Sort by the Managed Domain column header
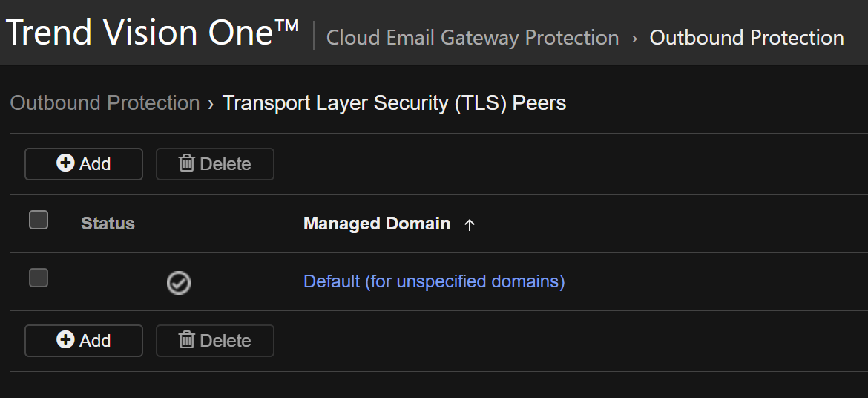 click(377, 224)
